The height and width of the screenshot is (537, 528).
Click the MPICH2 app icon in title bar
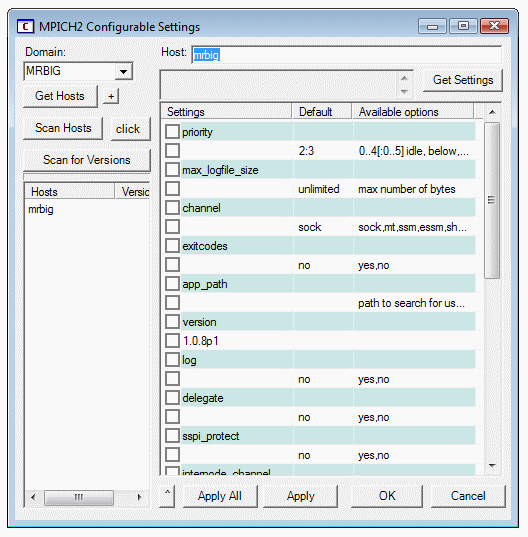pyautogui.click(x=25, y=27)
